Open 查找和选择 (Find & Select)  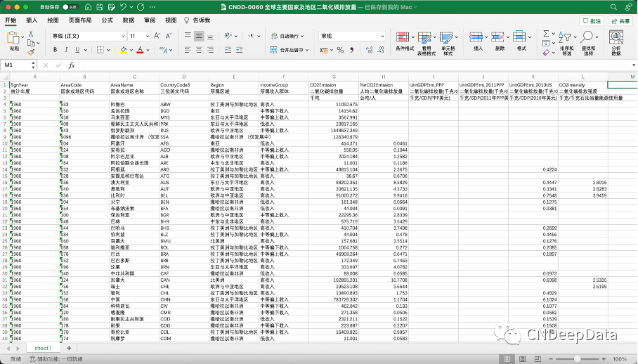tap(588, 44)
